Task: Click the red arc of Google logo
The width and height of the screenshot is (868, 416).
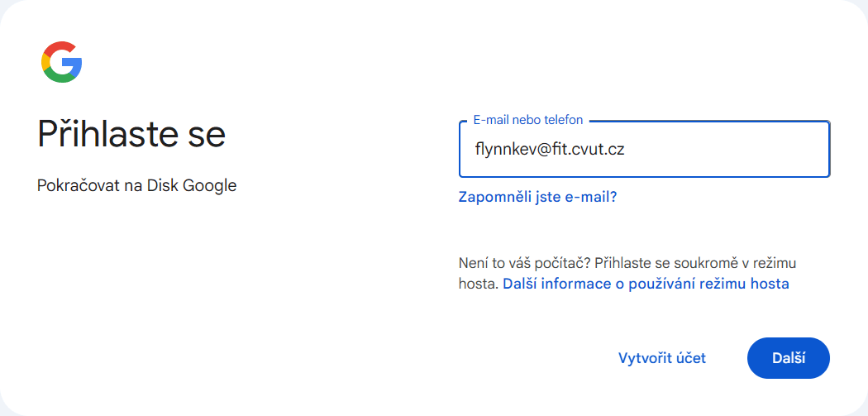Action: coord(59,46)
